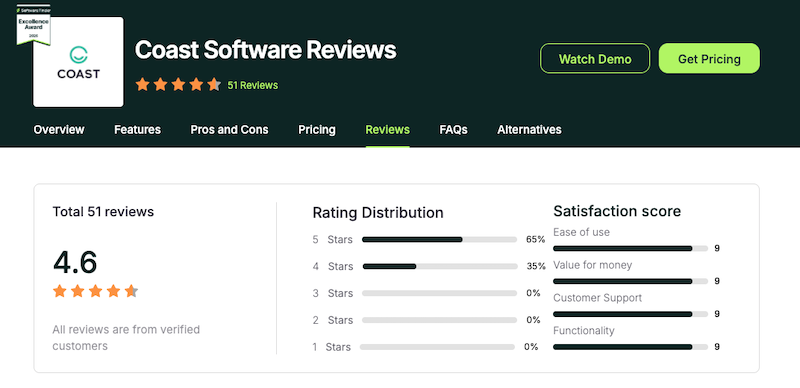Click the Value for money label
This screenshot has height=388, width=800.
[592, 265]
